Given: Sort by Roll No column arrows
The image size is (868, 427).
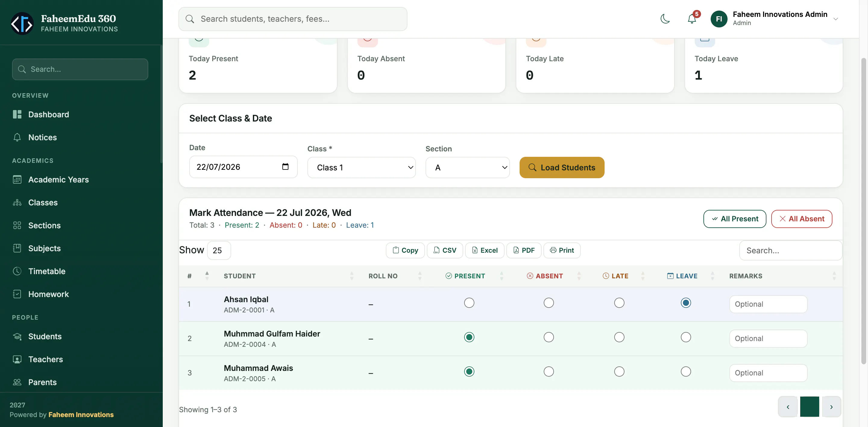Looking at the screenshot, I should 420,276.
